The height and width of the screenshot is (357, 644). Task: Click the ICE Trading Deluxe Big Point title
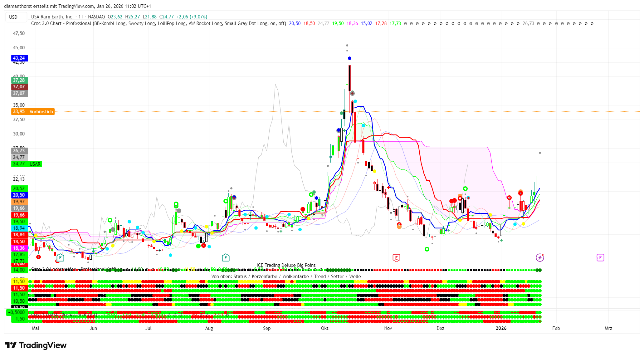click(x=286, y=265)
